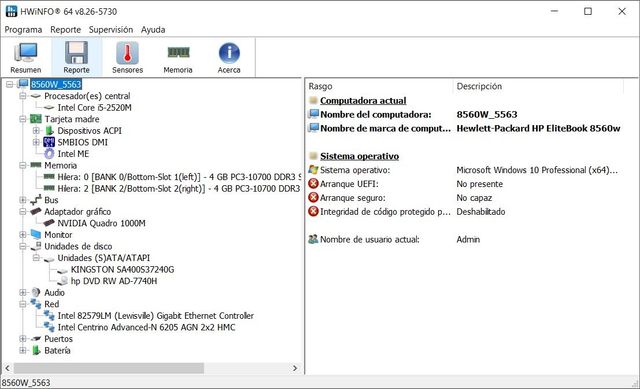
Task: Click the Tarjeta madre motherboard icon
Action: point(36,119)
